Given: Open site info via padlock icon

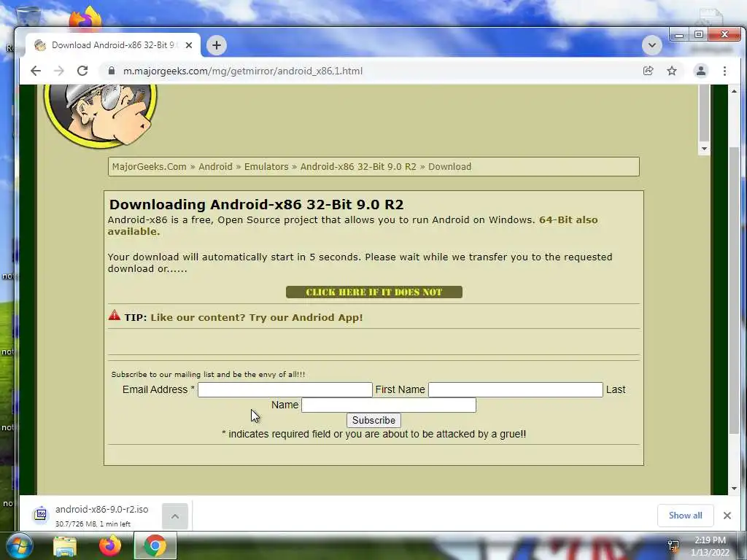Looking at the screenshot, I should 112,71.
